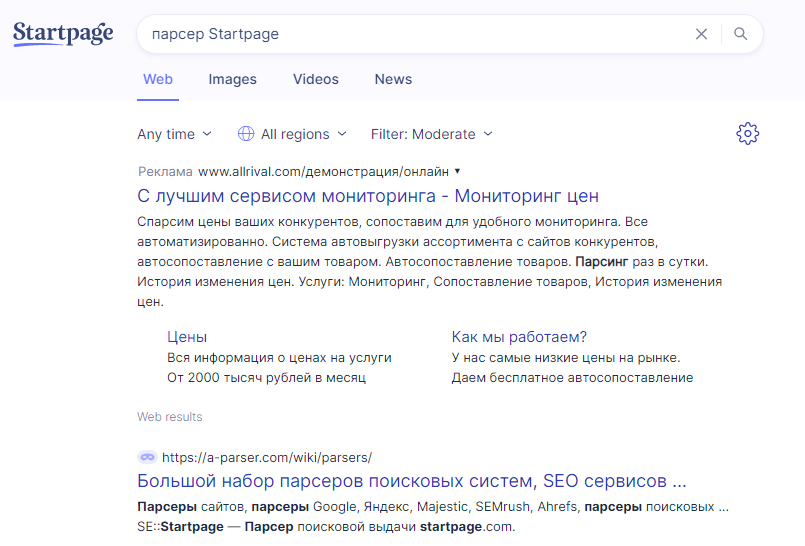The image size is (805, 546).
Task: Switch to the News tab
Action: (x=393, y=80)
